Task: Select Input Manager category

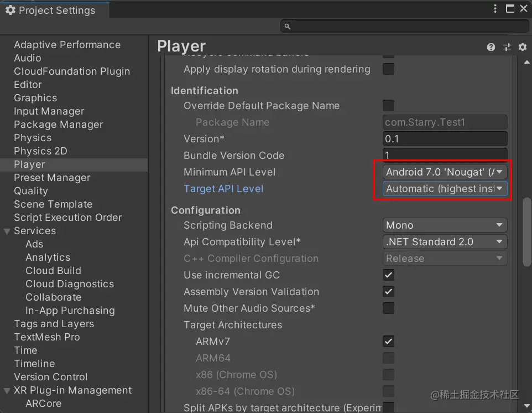Action: (x=49, y=111)
